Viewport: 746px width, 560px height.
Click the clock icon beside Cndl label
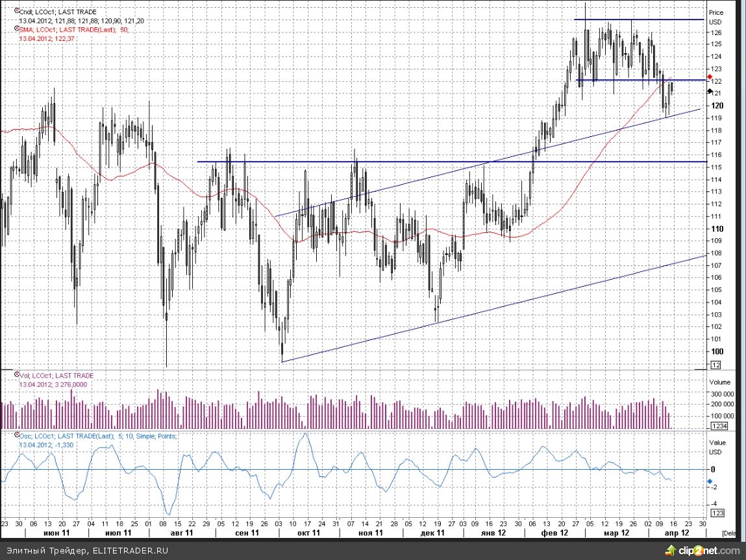tap(16, 12)
